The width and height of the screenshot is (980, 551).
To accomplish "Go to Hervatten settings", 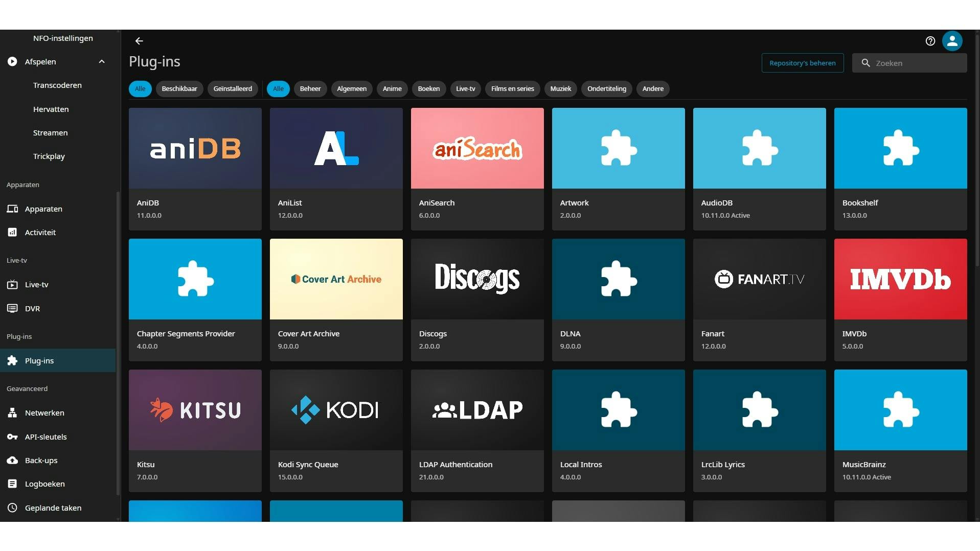I will pyautogui.click(x=51, y=109).
